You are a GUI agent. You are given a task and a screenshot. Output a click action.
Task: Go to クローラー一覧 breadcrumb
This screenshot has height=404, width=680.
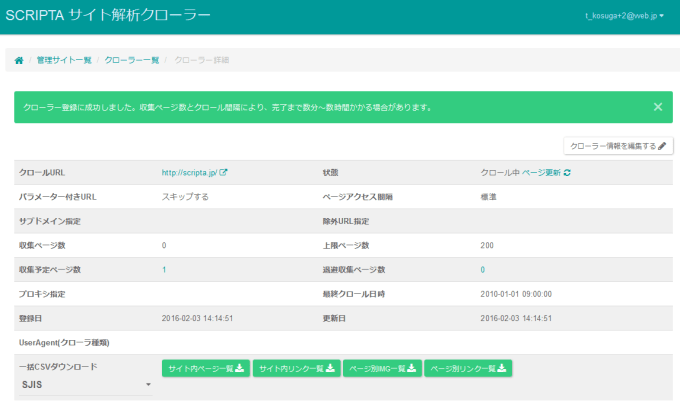click(132, 61)
